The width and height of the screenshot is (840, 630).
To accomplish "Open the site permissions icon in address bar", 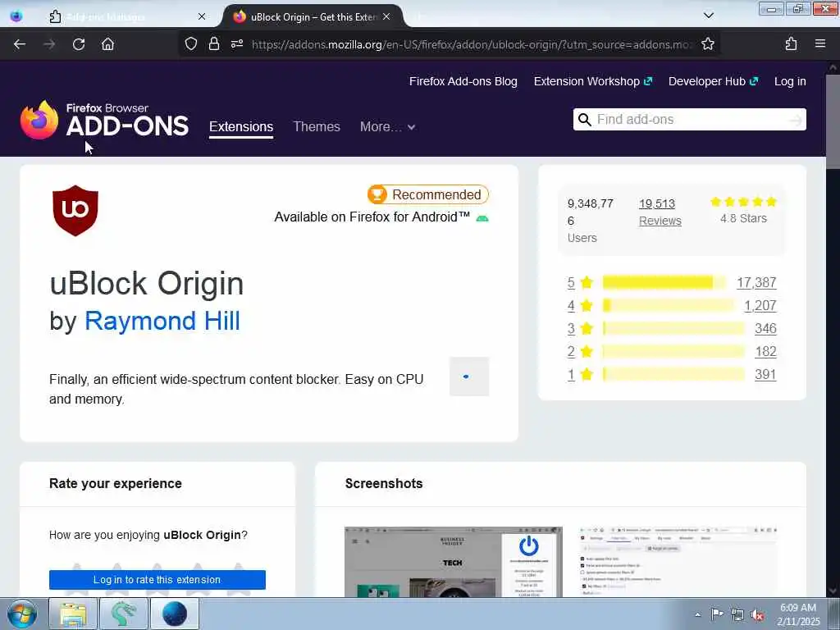I will pyautogui.click(x=237, y=44).
